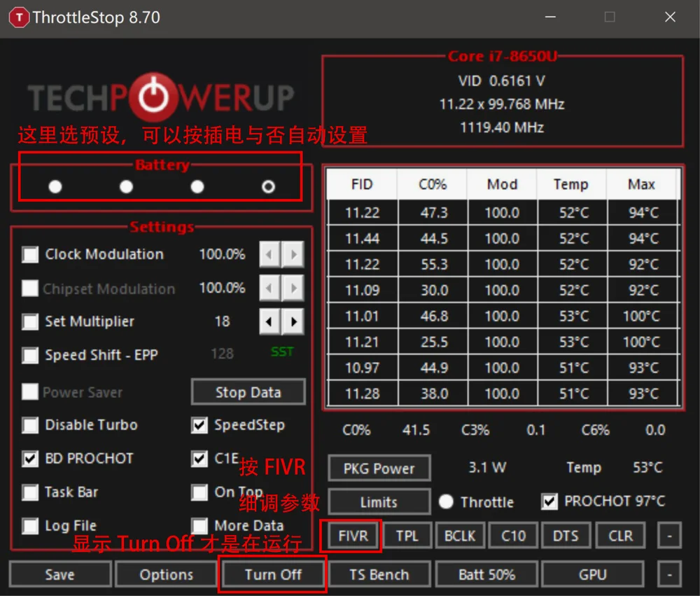Click the TechPowerUp power logo

coord(153,97)
